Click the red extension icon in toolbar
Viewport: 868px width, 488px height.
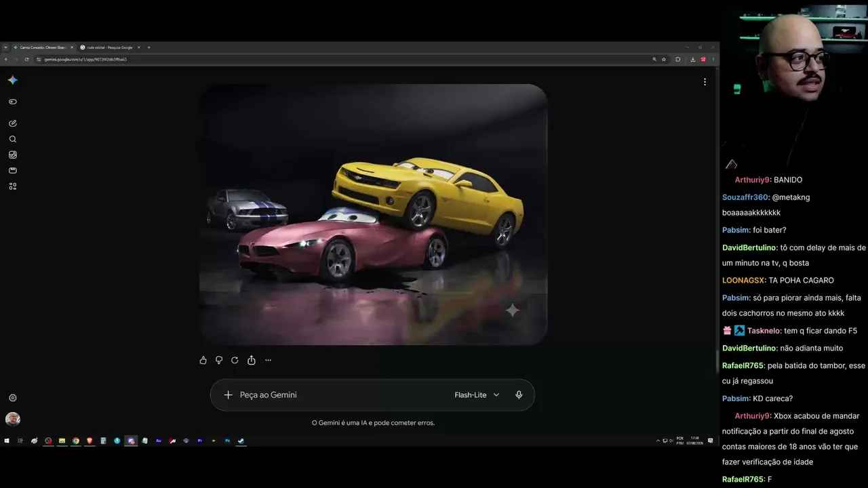point(703,59)
